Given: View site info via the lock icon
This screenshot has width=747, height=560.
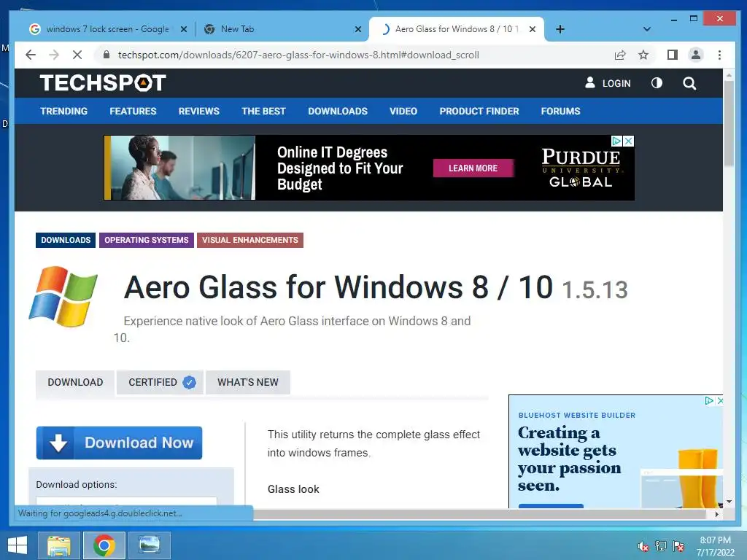Looking at the screenshot, I should [x=107, y=55].
